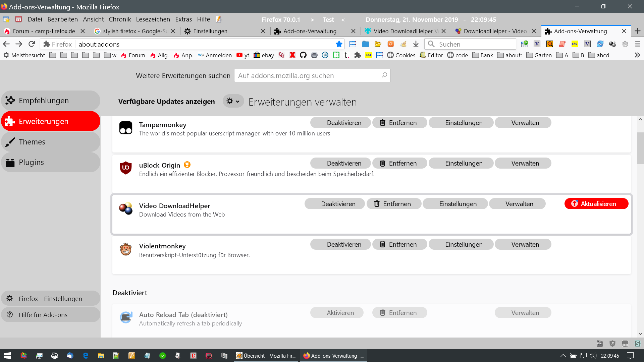The width and height of the screenshot is (644, 362).
Task: Open the Chronik menu
Action: click(x=120, y=19)
